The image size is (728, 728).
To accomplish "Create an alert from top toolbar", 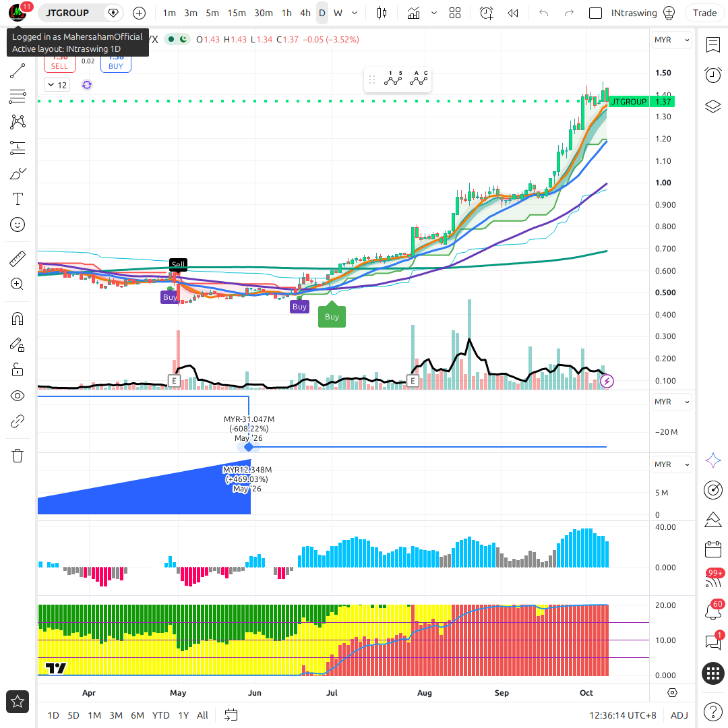I will [487, 13].
